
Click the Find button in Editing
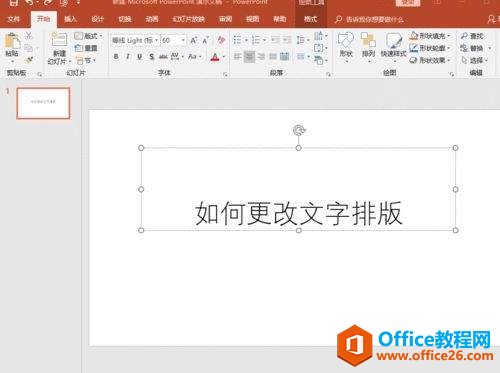point(472,36)
